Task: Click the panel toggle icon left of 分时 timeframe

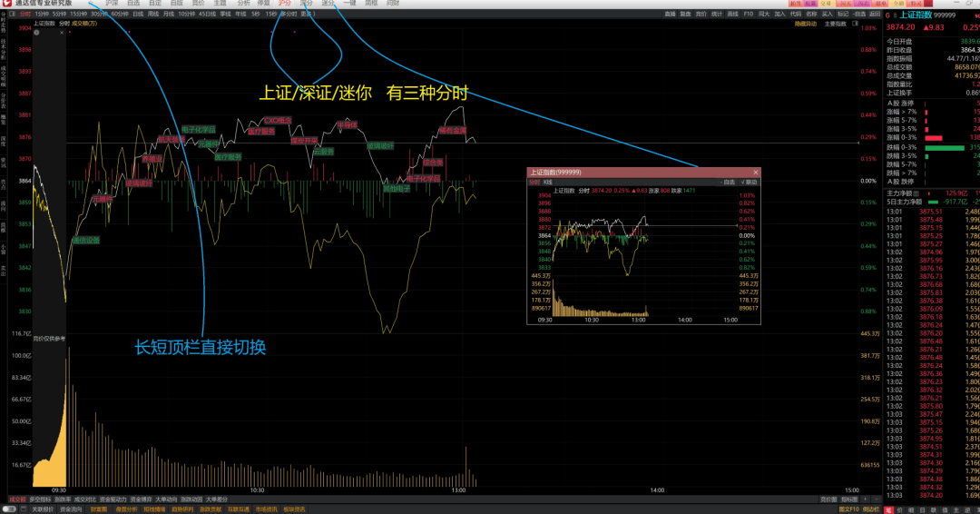Action: [x=12, y=14]
